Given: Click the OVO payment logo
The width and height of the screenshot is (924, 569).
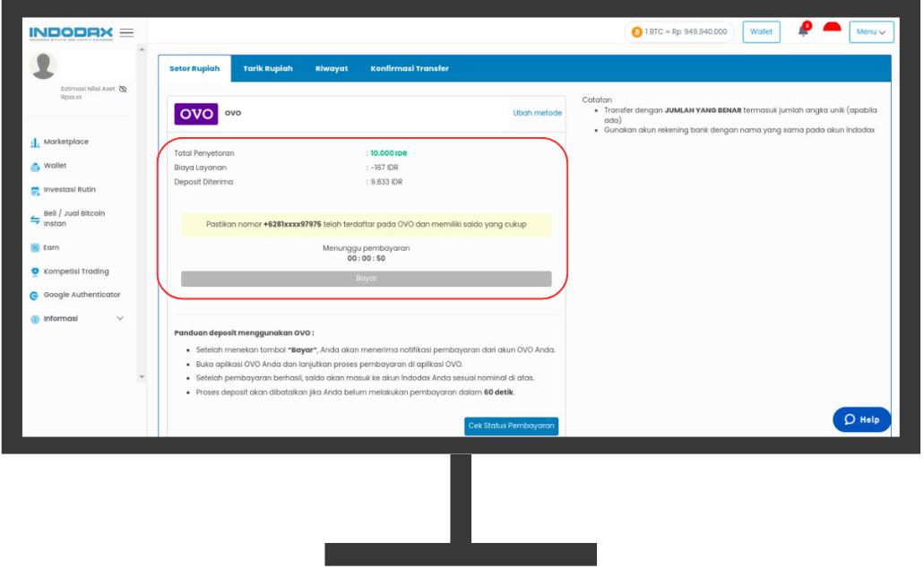Looking at the screenshot, I should (x=195, y=114).
